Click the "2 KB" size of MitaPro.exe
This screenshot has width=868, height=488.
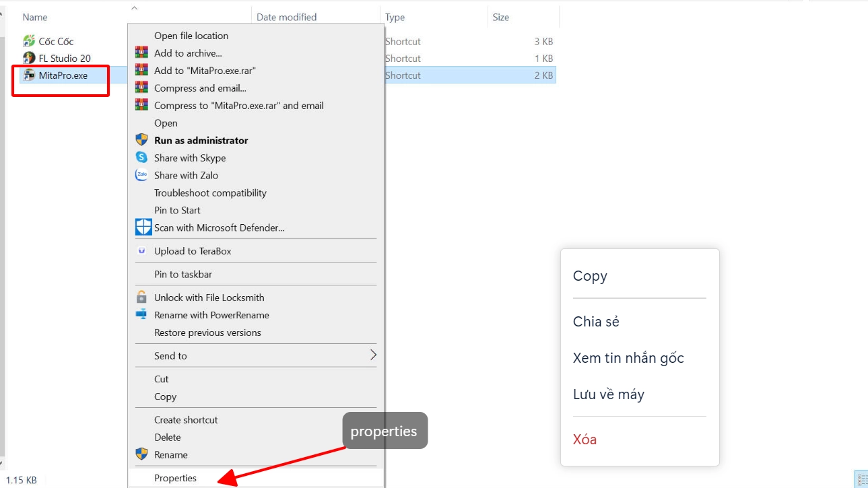coord(543,75)
